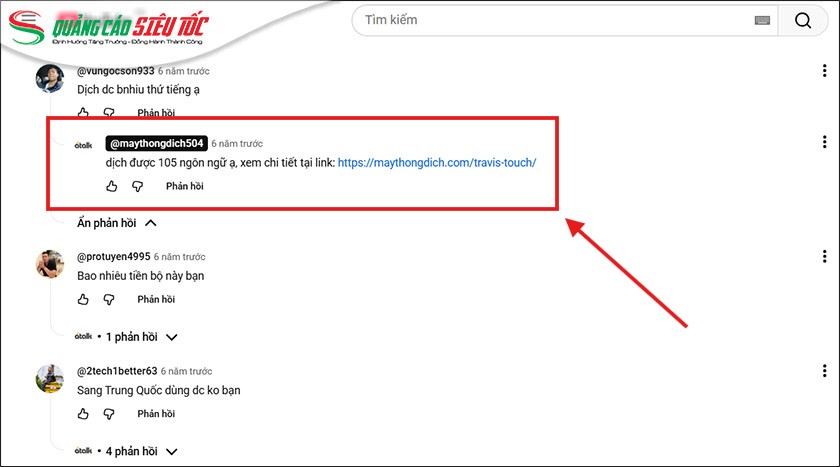Collapse replies with 'Ẩn phản hồi'
840x467 pixels.
(x=116, y=223)
